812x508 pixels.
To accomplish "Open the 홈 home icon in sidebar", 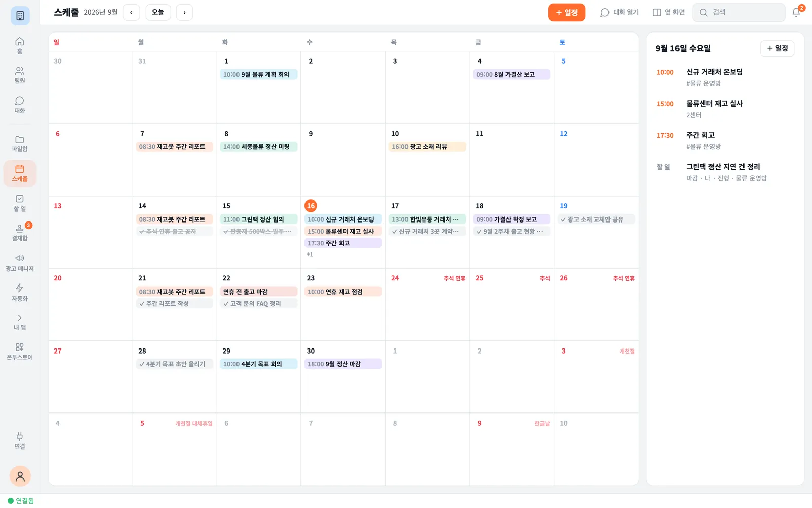I will [20, 41].
